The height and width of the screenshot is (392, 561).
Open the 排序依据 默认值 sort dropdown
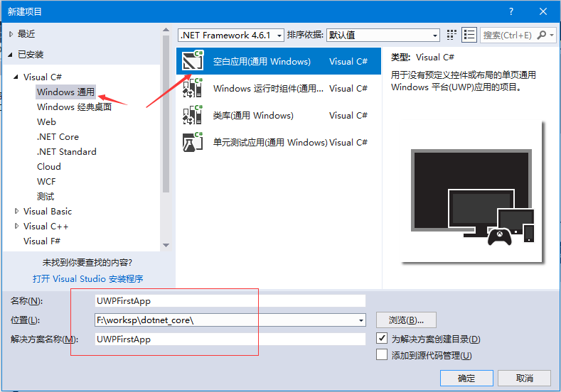point(435,36)
